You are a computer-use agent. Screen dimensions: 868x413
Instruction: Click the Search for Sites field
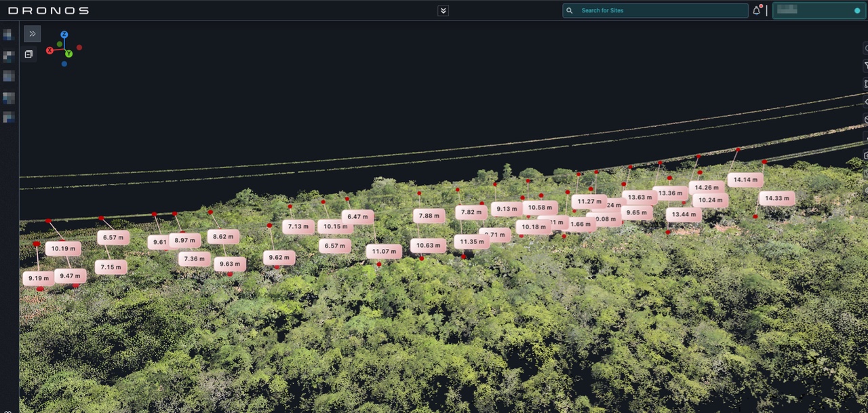click(x=661, y=11)
